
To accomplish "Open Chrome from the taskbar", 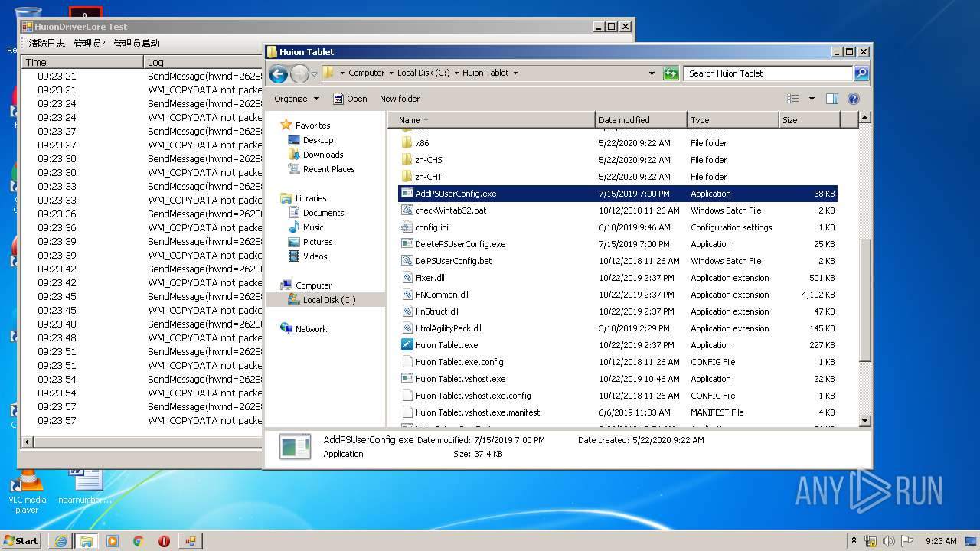I will pyautogui.click(x=138, y=540).
